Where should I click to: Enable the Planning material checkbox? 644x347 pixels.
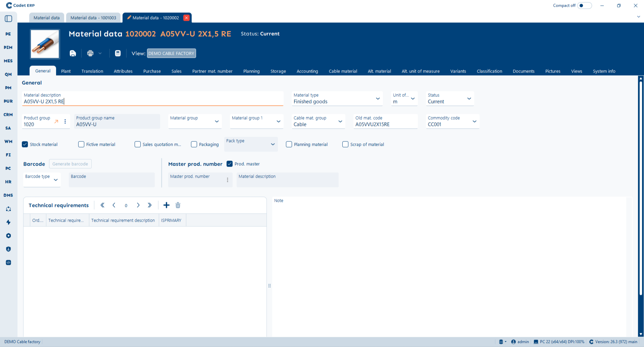(x=289, y=144)
